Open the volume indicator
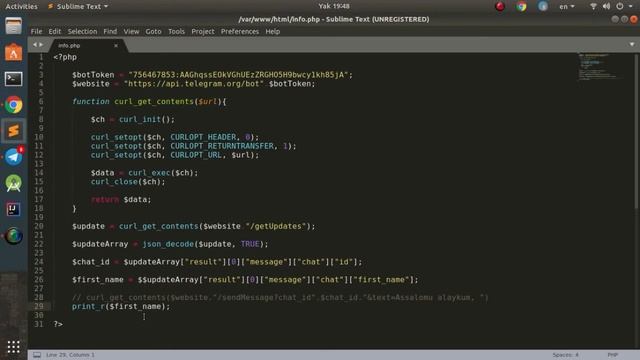This screenshot has height=360, width=640. (606, 6)
